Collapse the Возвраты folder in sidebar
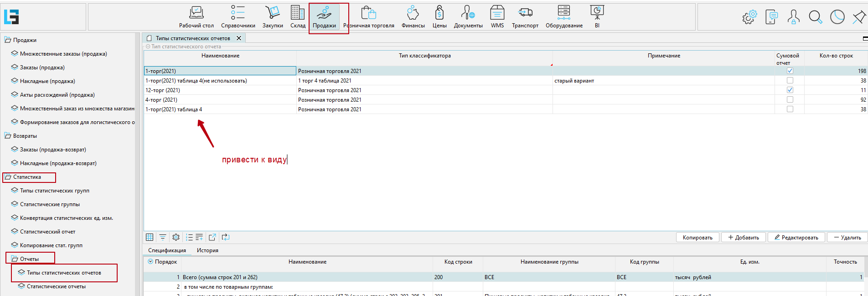This screenshot has width=868, height=296. tap(8, 136)
